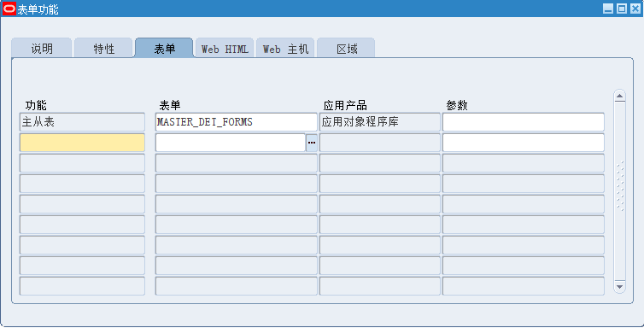
Task: Minimize the 表单功能 window
Action: [608, 9]
